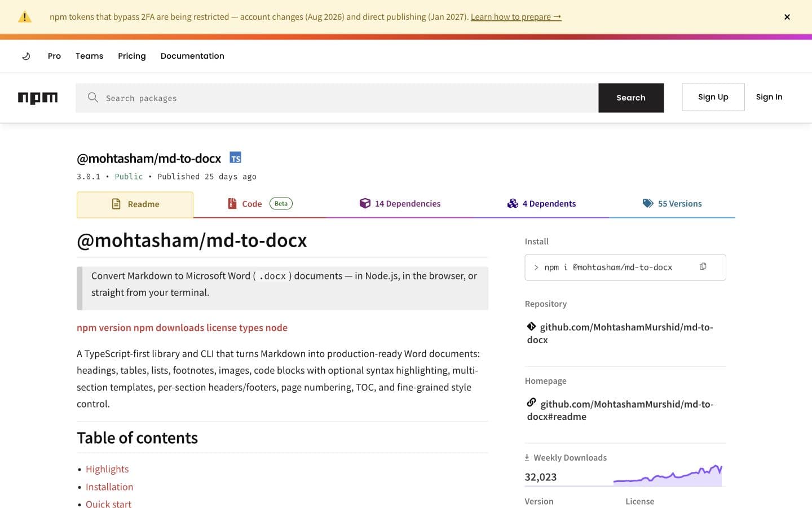Click the weekly downloads sparkline chart
The width and height of the screenshot is (812, 508).
[668, 475]
